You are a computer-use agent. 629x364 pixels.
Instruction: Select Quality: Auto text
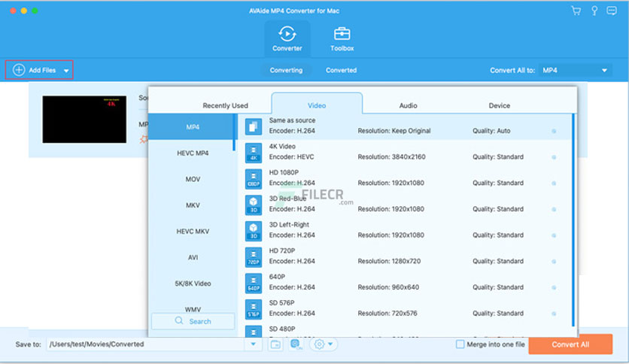491,131
